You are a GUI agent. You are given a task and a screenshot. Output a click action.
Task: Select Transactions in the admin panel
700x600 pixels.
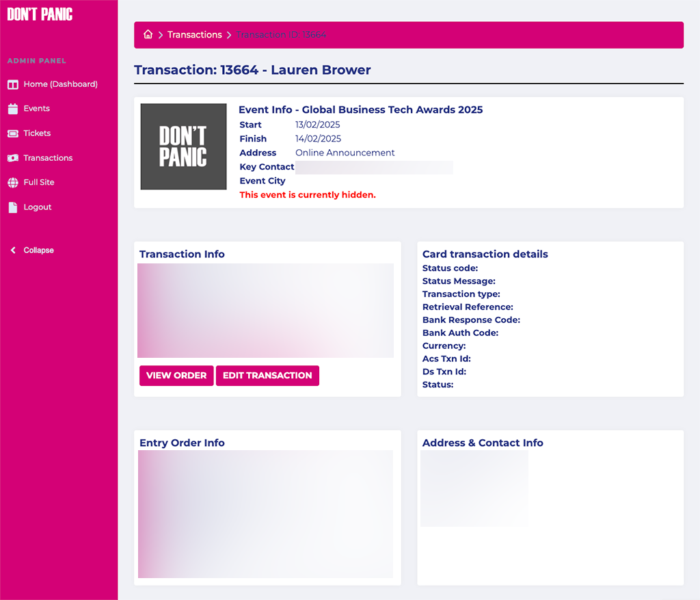point(48,158)
